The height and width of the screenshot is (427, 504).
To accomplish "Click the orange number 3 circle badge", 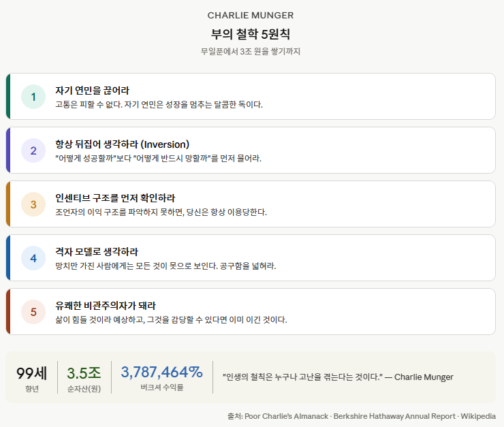I will [x=33, y=204].
